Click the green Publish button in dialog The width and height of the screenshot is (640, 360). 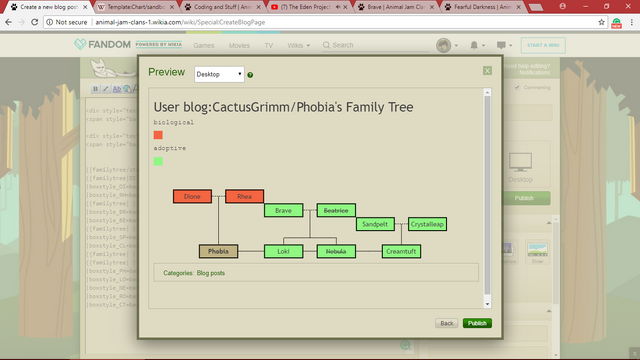tap(477, 323)
